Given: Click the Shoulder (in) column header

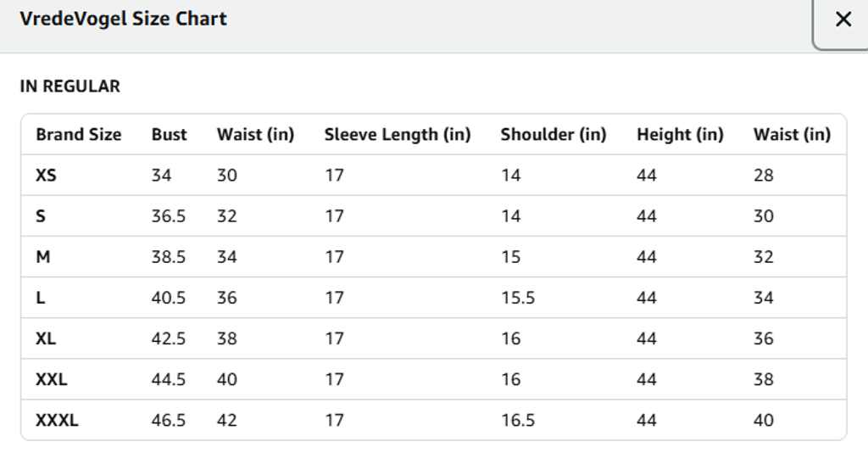Looking at the screenshot, I should (x=553, y=134).
